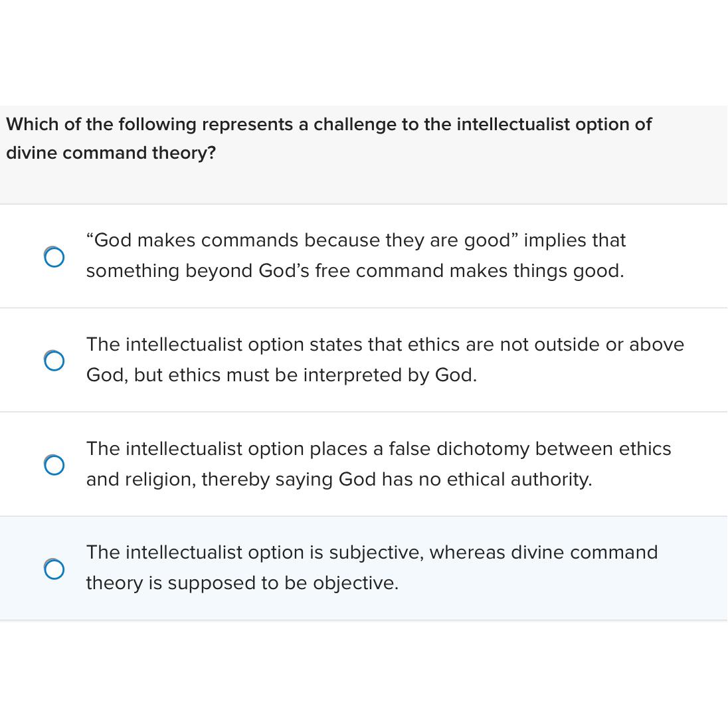The height and width of the screenshot is (728, 728).
Task: Select the radio button beside the second answer
Action: pos(54,361)
